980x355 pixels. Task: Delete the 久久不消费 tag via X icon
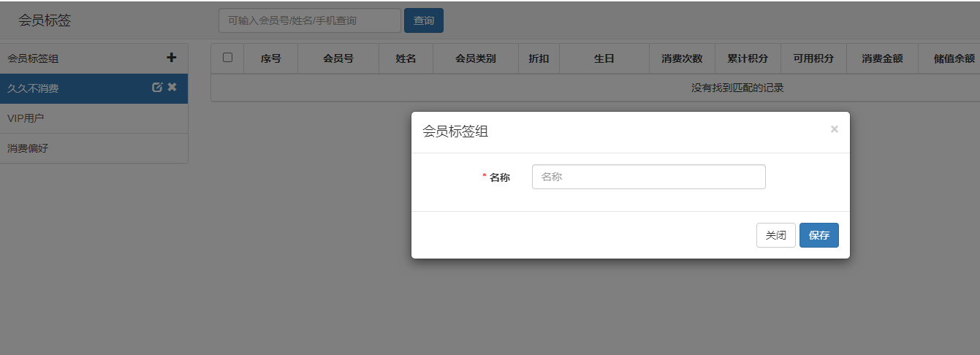point(172,88)
